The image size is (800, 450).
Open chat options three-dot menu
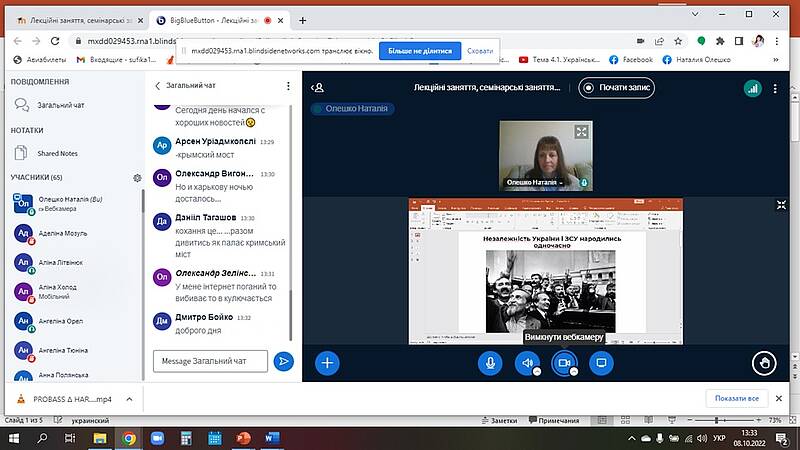(x=287, y=86)
